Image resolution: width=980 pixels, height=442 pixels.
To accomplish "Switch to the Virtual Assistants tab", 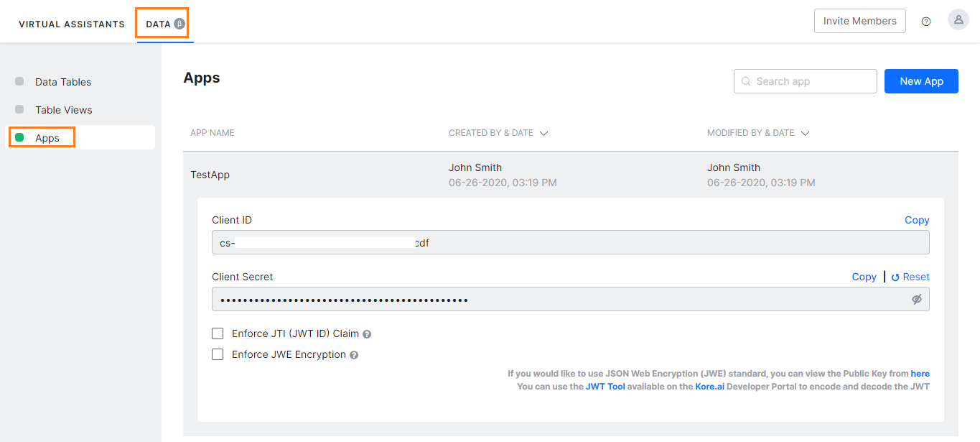I will click(x=72, y=24).
